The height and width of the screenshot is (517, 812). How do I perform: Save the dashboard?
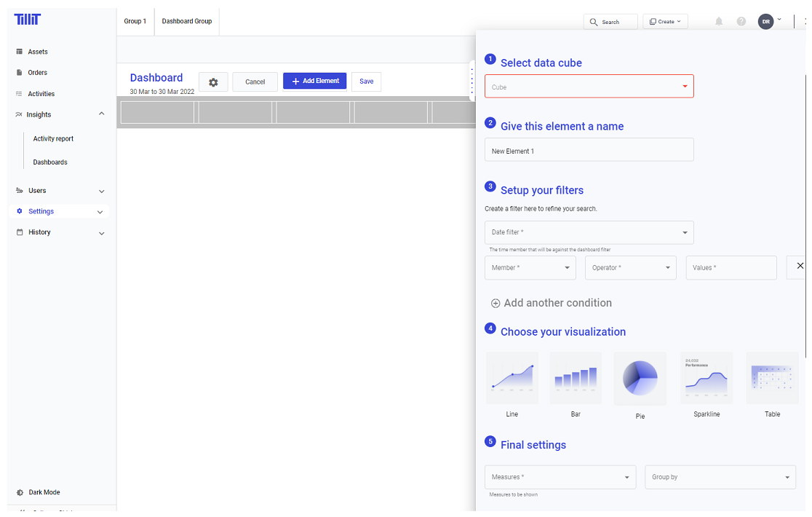pyautogui.click(x=366, y=82)
